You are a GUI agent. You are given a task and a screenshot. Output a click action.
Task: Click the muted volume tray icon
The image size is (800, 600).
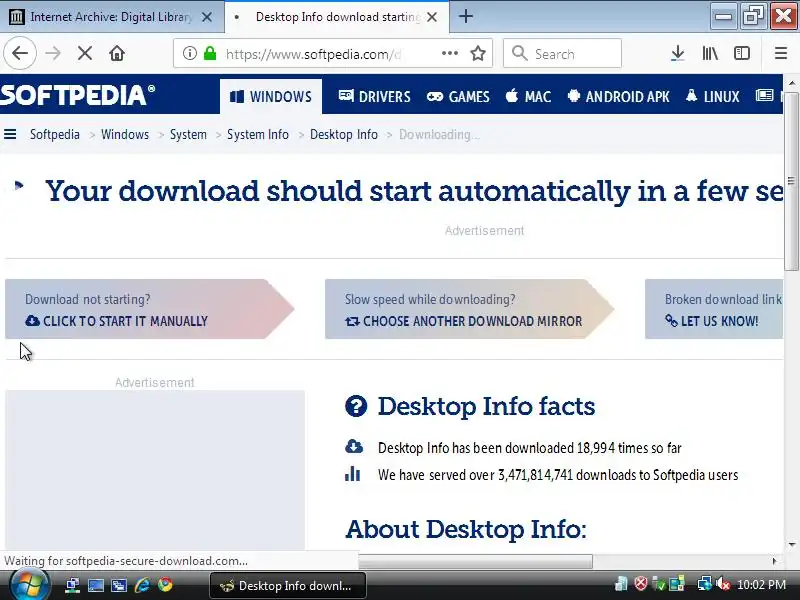(723, 584)
